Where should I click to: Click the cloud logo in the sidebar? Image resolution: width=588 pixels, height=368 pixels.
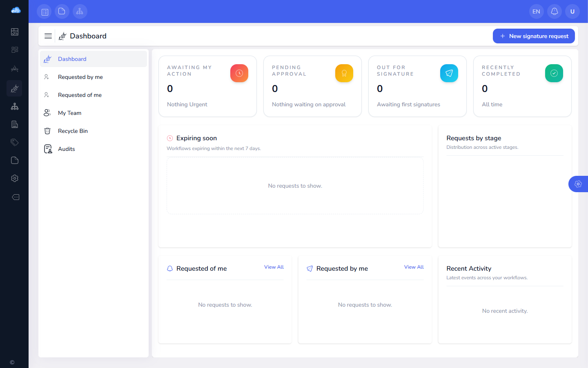point(16,10)
